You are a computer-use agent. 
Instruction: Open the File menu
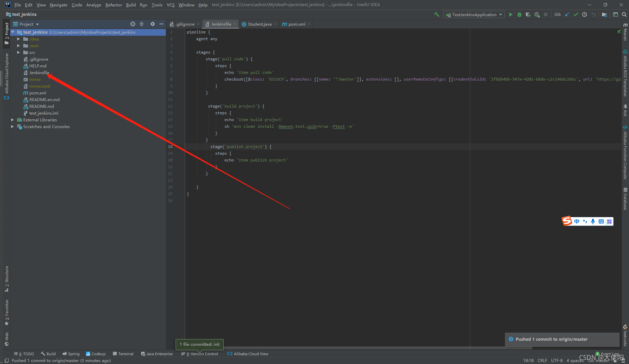pos(18,5)
